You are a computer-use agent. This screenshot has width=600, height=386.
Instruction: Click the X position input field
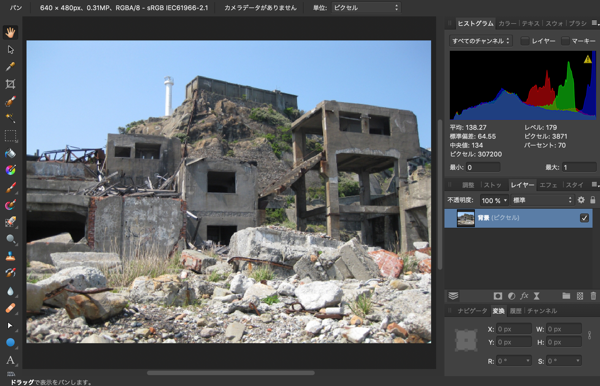point(514,329)
